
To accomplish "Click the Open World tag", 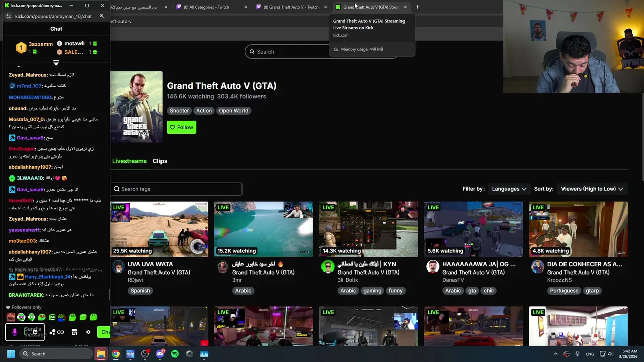I will coord(233,111).
